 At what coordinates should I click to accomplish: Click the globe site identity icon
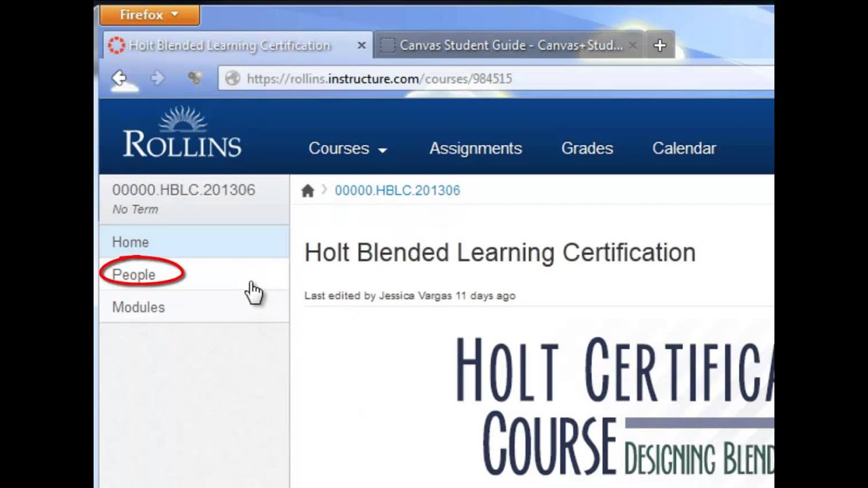point(233,79)
